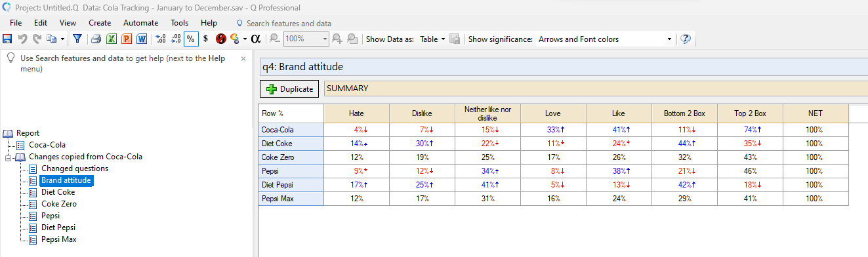The width and height of the screenshot is (868, 257).
Task: Export to Excel using the X icon
Action: [112, 39]
